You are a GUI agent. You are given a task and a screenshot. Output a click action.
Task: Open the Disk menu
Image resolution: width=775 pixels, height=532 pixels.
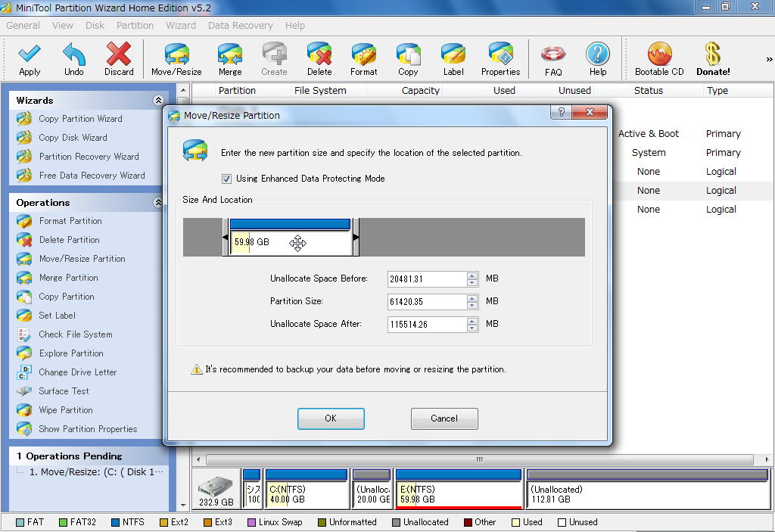pyautogui.click(x=95, y=25)
